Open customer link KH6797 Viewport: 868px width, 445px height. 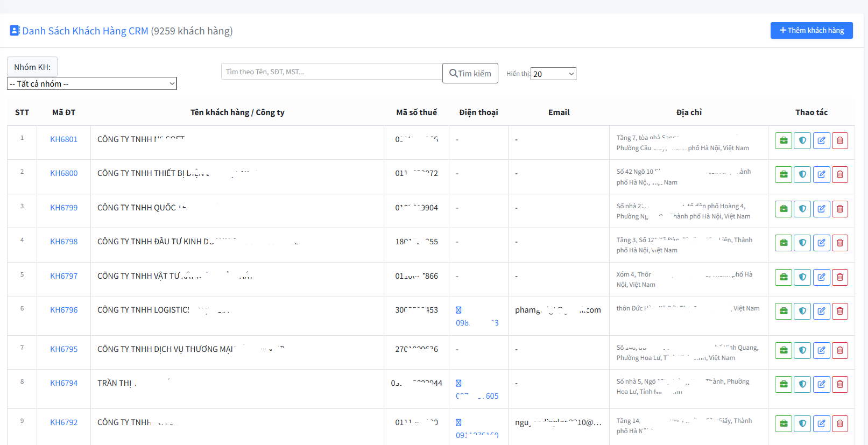pyautogui.click(x=64, y=276)
